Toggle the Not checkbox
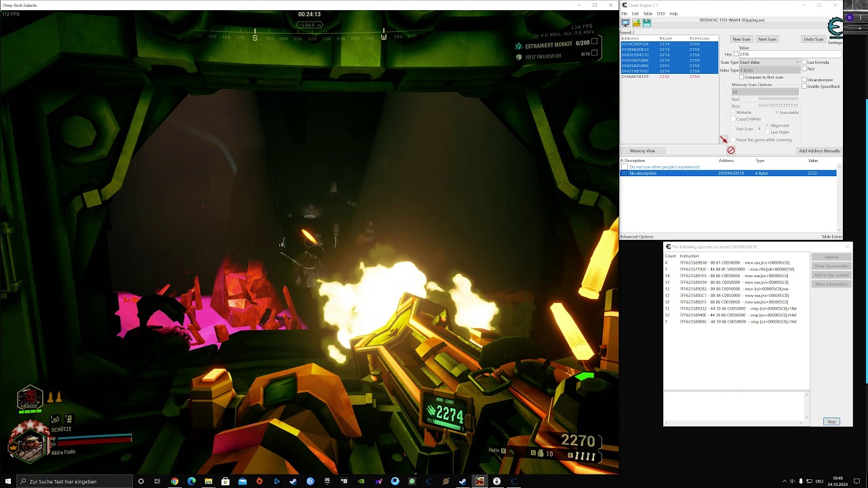This screenshot has width=868, height=488. click(x=804, y=68)
